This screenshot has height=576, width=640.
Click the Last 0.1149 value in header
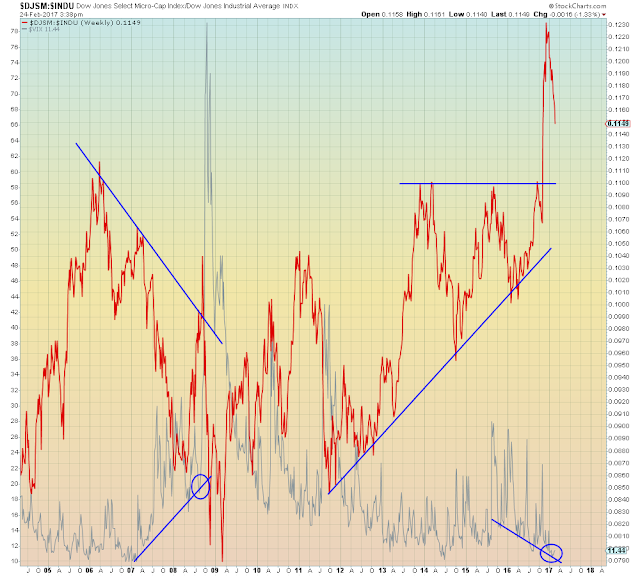coord(510,14)
